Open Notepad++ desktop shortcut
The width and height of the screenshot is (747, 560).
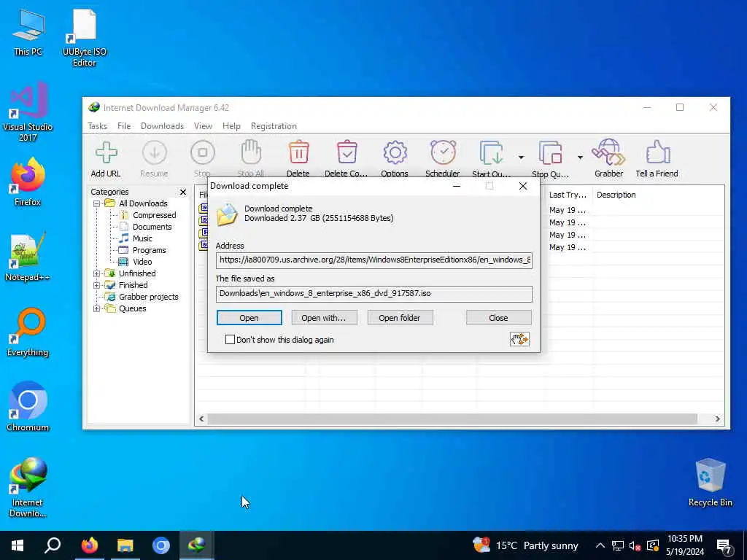(x=28, y=257)
